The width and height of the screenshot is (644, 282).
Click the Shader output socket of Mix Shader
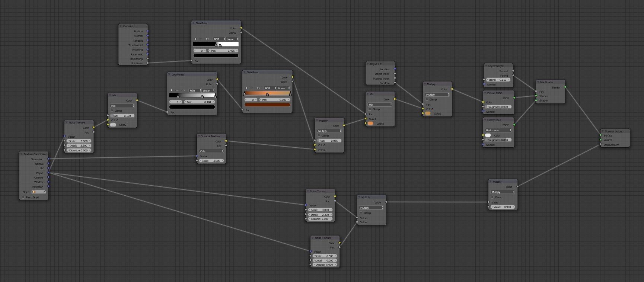coord(565,87)
